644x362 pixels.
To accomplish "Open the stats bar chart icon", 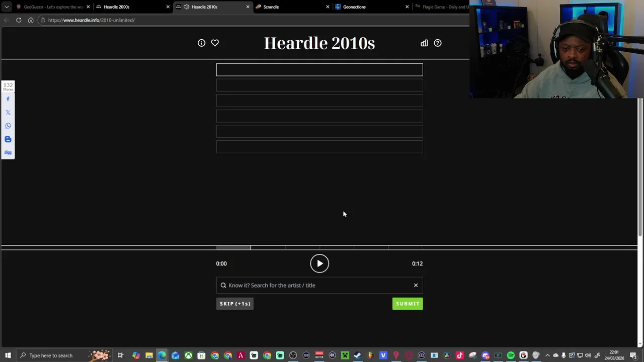I will point(424,43).
